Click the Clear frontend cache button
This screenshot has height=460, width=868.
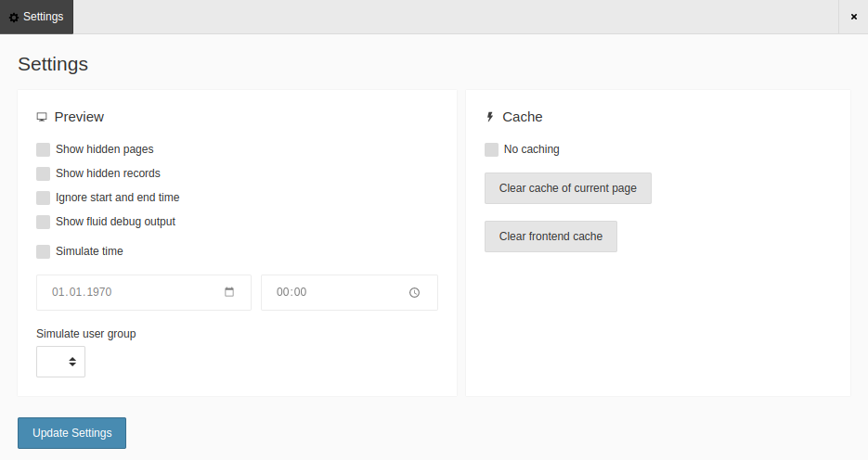[x=551, y=236]
